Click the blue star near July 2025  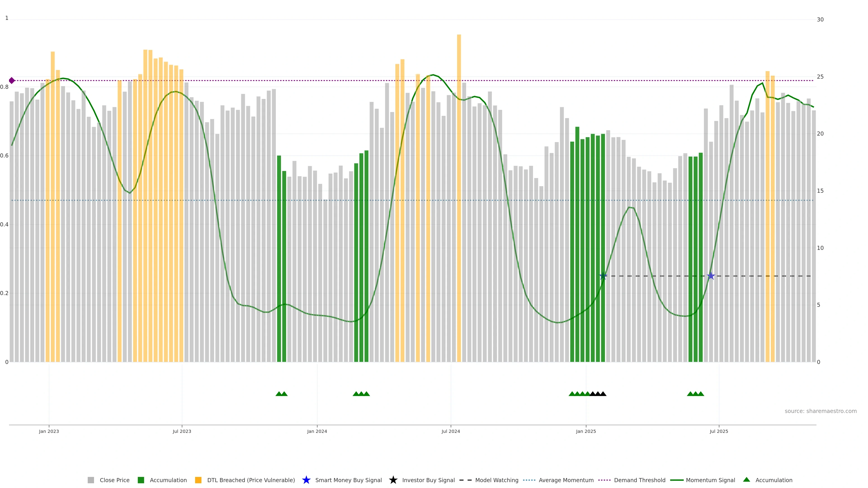tap(711, 276)
